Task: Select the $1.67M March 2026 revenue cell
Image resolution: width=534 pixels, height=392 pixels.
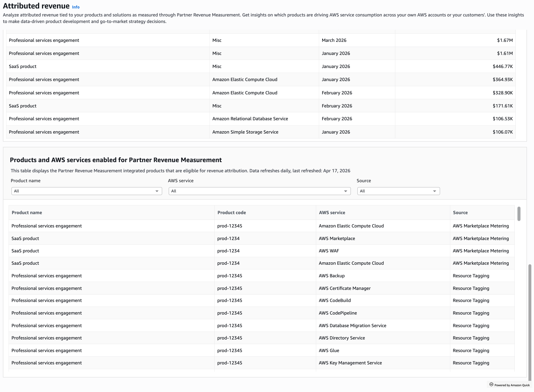Action: (x=505, y=40)
